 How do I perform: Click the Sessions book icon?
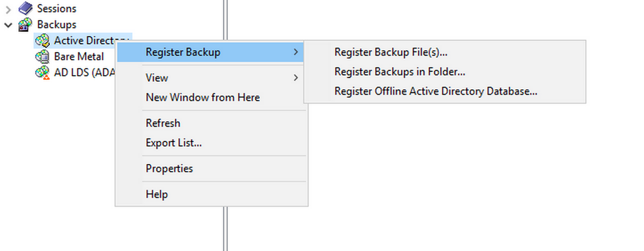(25, 8)
